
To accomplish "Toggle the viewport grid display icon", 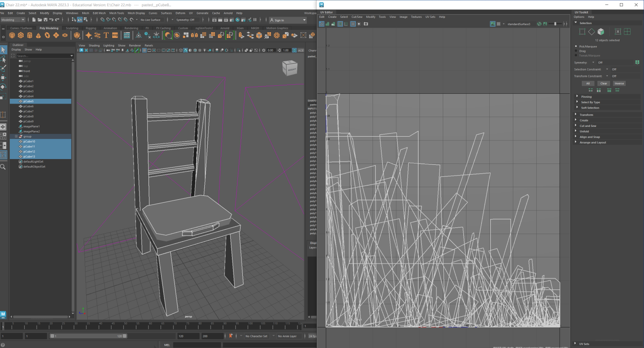I will [x=144, y=50].
